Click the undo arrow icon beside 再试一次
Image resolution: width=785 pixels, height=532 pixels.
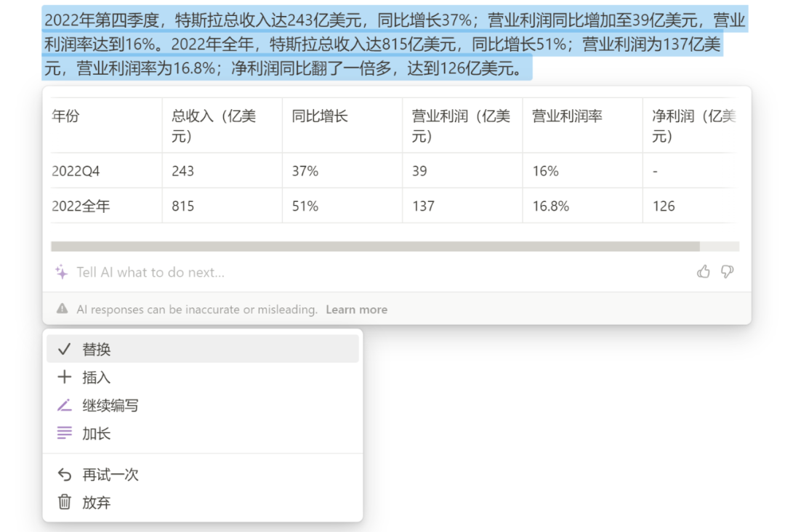(x=64, y=474)
